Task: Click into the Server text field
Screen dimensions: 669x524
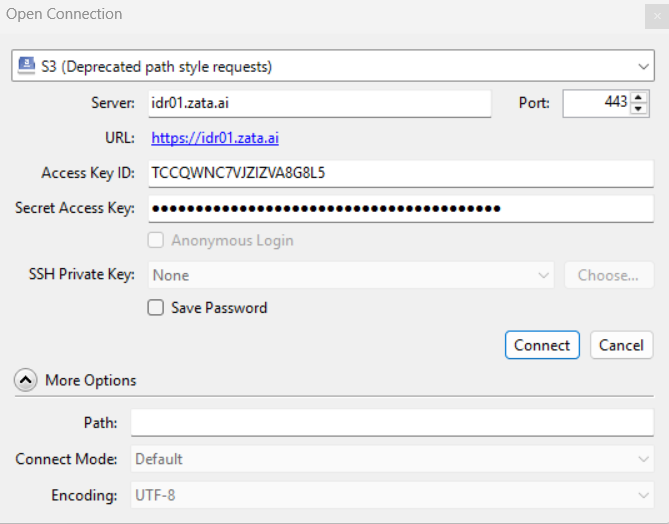Action: [x=319, y=103]
